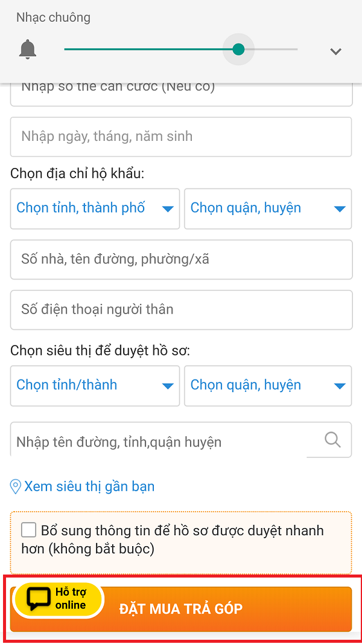This screenshot has height=644, width=362.
Task: Click the downward chevron in the Nhạc chuông panel
Action: pyautogui.click(x=335, y=51)
